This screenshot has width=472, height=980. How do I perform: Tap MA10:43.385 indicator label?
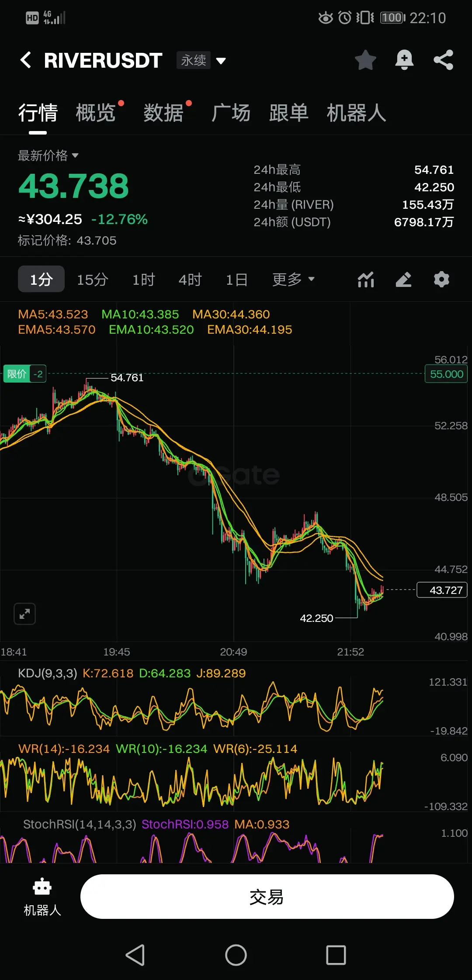(140, 314)
